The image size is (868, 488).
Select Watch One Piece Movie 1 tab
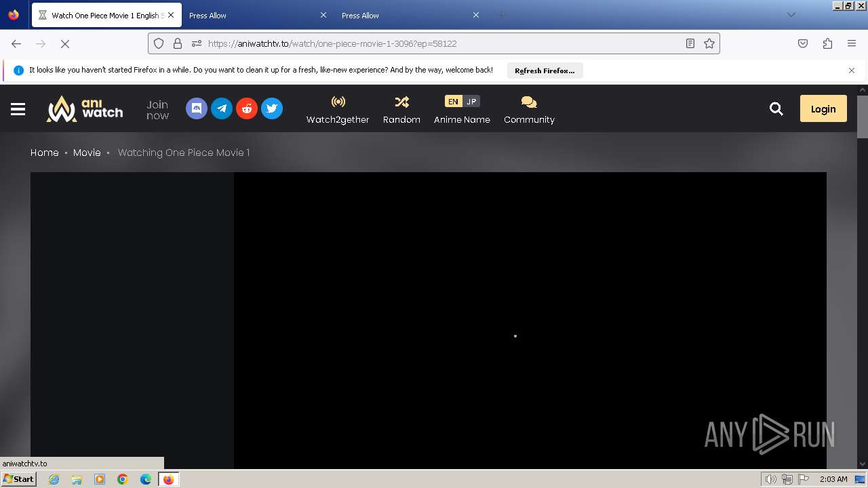tap(106, 15)
